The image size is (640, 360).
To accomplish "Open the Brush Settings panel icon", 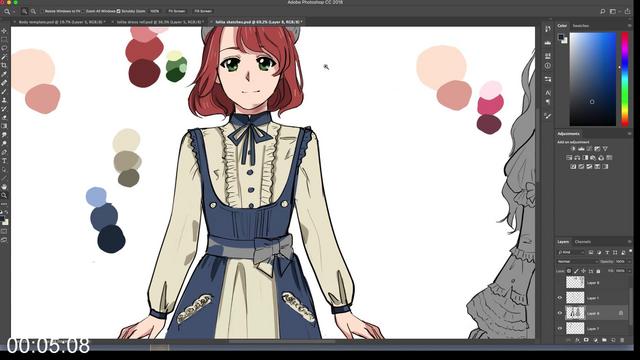I will [548, 116].
